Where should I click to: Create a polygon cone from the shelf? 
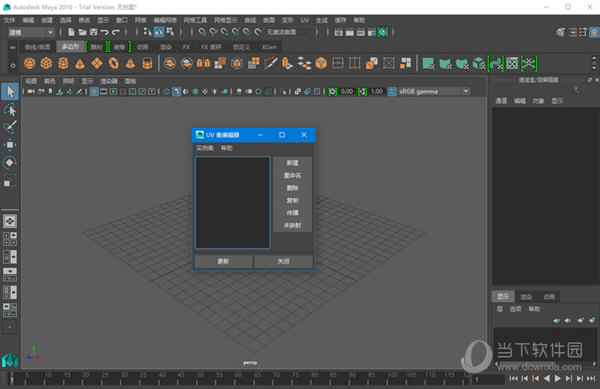(80, 63)
